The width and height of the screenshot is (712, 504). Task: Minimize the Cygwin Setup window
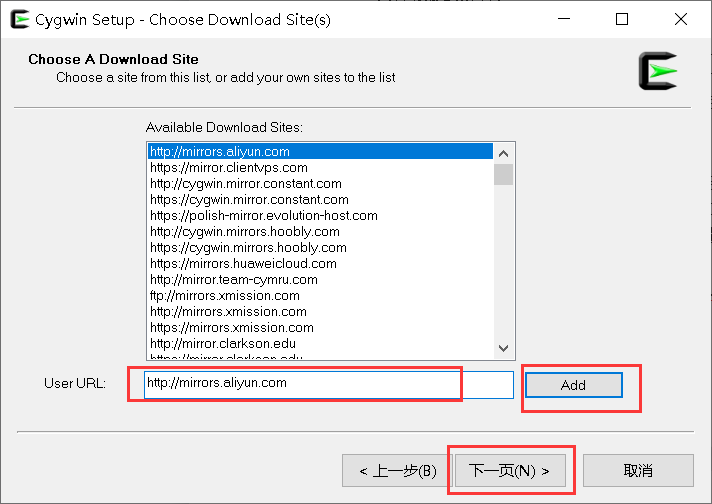click(564, 19)
